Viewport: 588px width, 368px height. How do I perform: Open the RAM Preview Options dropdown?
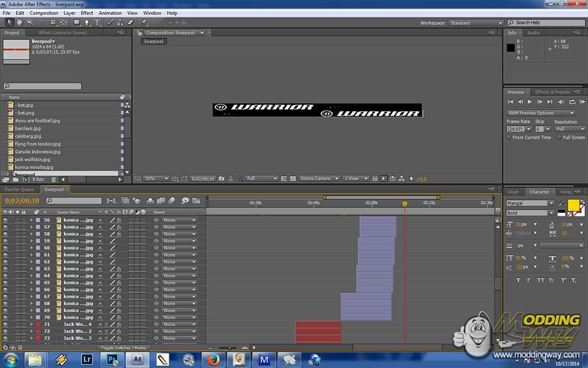[x=540, y=113]
